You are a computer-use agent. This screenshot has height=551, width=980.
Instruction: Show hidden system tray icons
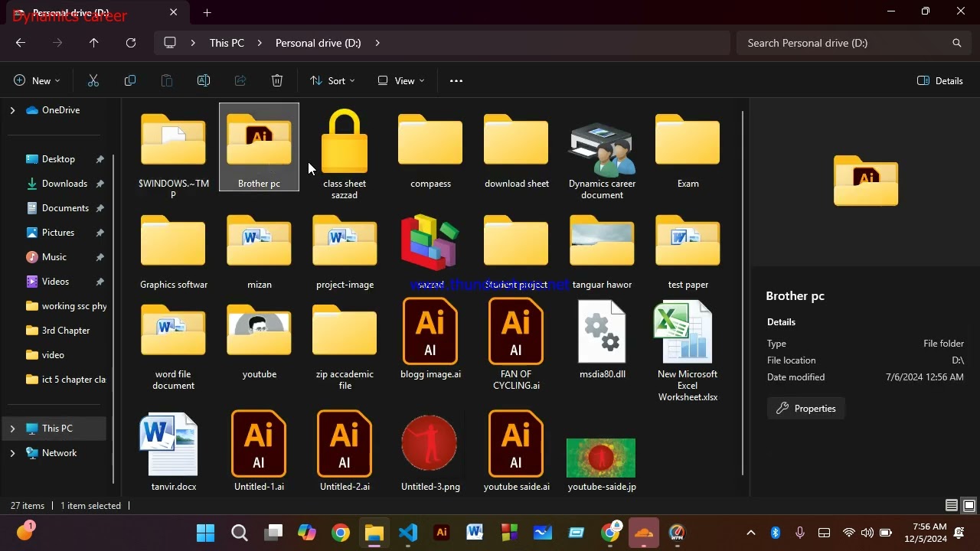[751, 533]
